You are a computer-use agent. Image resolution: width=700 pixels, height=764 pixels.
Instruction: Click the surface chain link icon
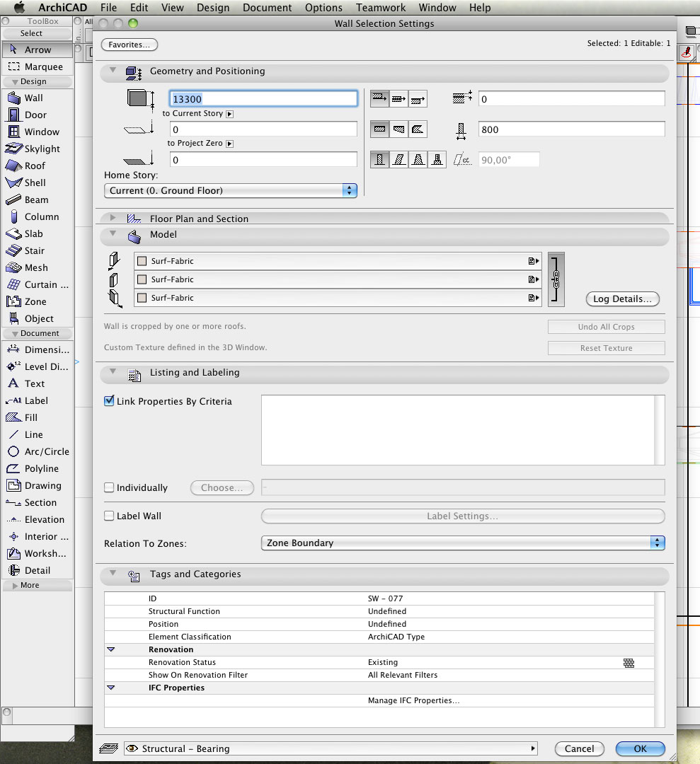tap(556, 279)
